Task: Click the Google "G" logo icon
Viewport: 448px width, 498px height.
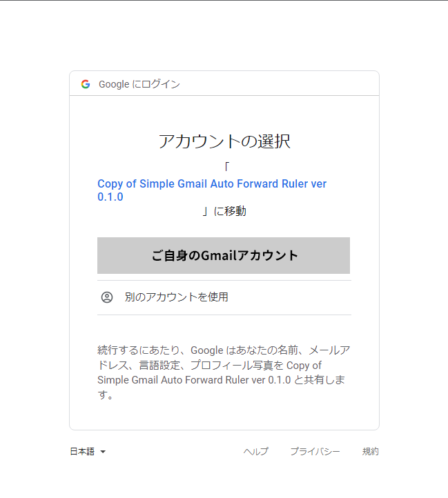Action: [x=86, y=84]
